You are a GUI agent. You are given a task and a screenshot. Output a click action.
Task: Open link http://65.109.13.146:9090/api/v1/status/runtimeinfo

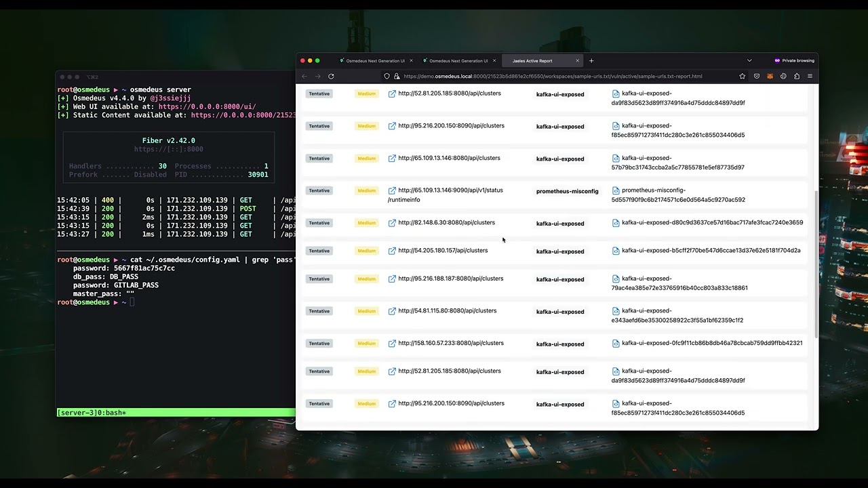[446, 195]
